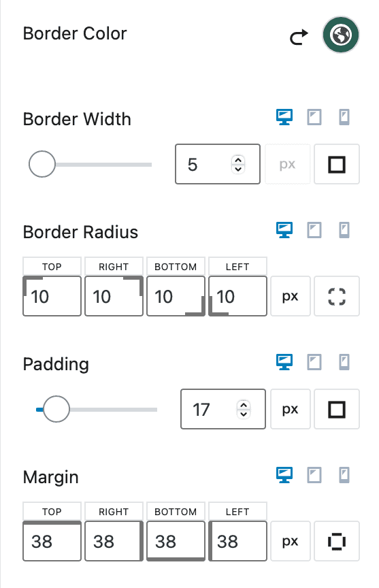Decrease Padding value with the stepper arrow
The image size is (379, 588).
(244, 414)
